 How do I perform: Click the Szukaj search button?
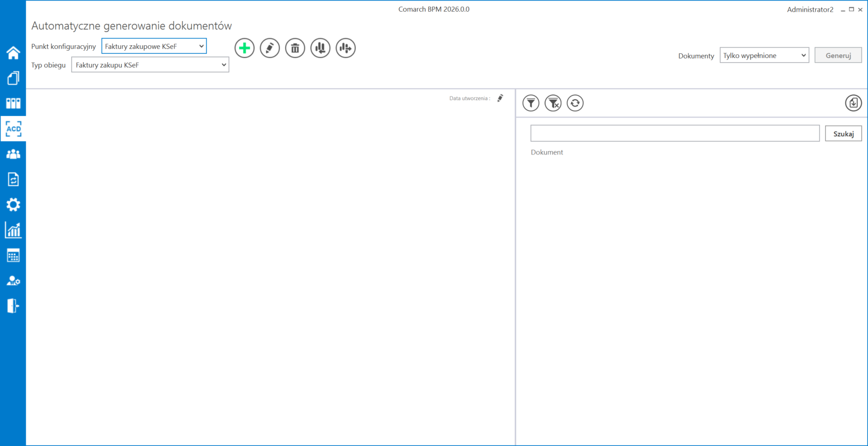tap(843, 134)
